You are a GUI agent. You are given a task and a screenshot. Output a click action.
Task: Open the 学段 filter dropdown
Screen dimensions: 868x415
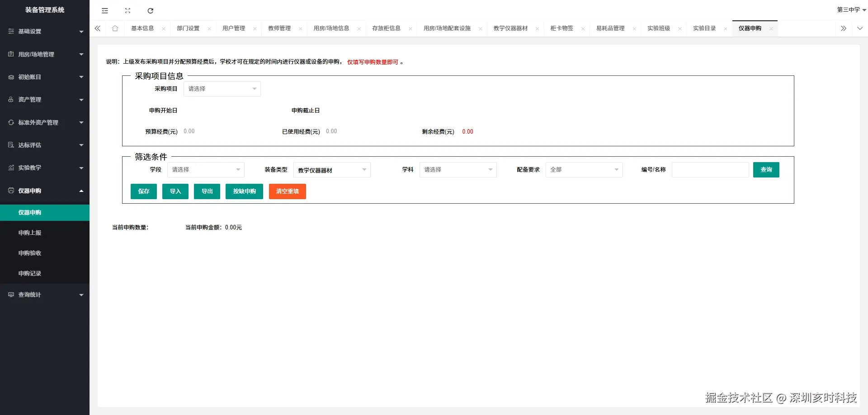coord(206,169)
